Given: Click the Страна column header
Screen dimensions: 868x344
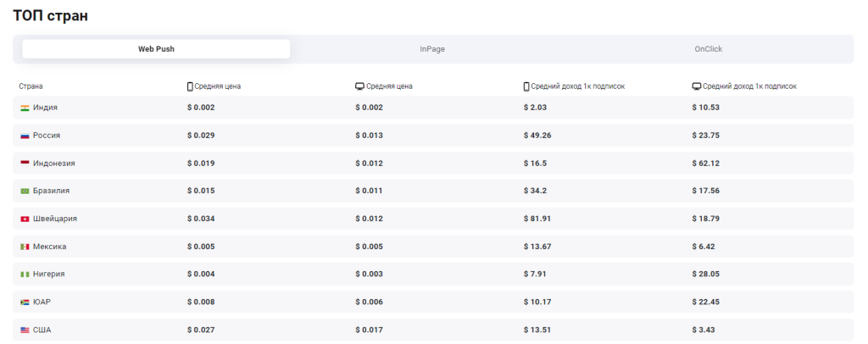Looking at the screenshot, I should pyautogui.click(x=31, y=86).
